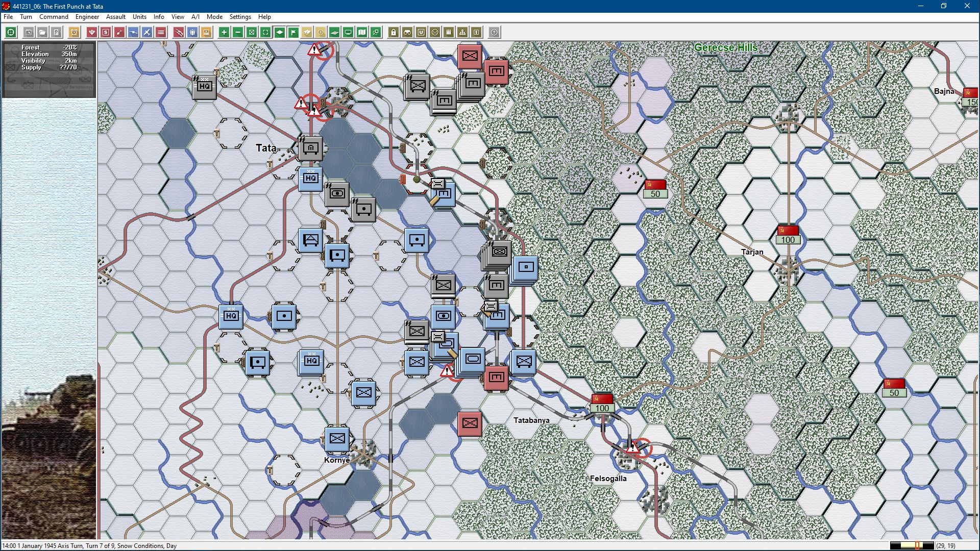Click the red horizontal lines list icon

click(161, 32)
